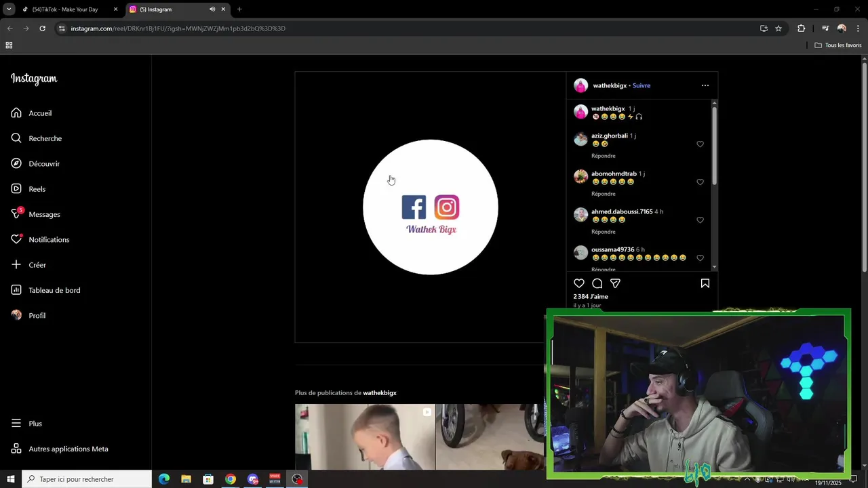Bookmark page with star icon

[x=778, y=28]
